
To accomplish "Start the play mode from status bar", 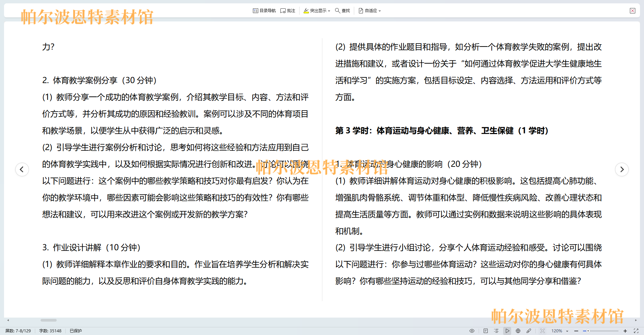I will [x=507, y=331].
